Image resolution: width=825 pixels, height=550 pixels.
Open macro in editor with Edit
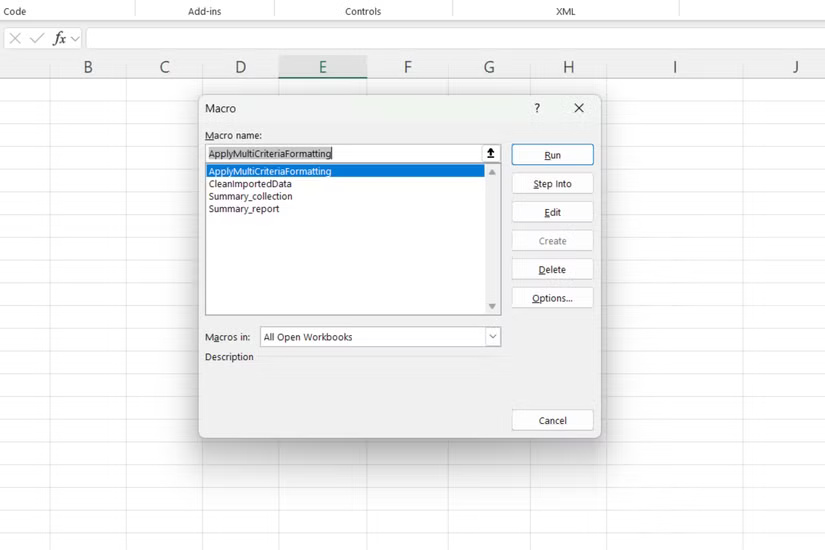(552, 212)
